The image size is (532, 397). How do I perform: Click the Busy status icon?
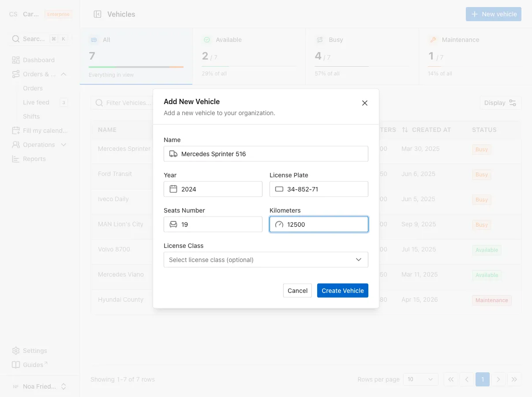pyautogui.click(x=320, y=40)
